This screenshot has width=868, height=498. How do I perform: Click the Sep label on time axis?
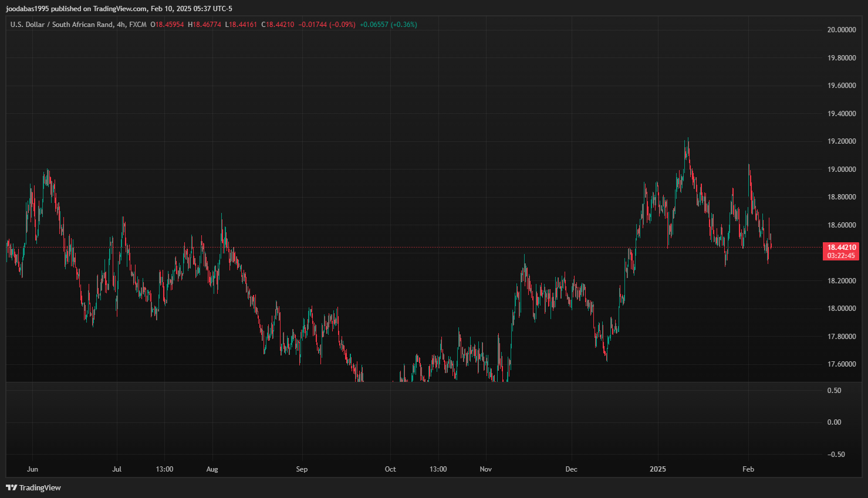302,469
